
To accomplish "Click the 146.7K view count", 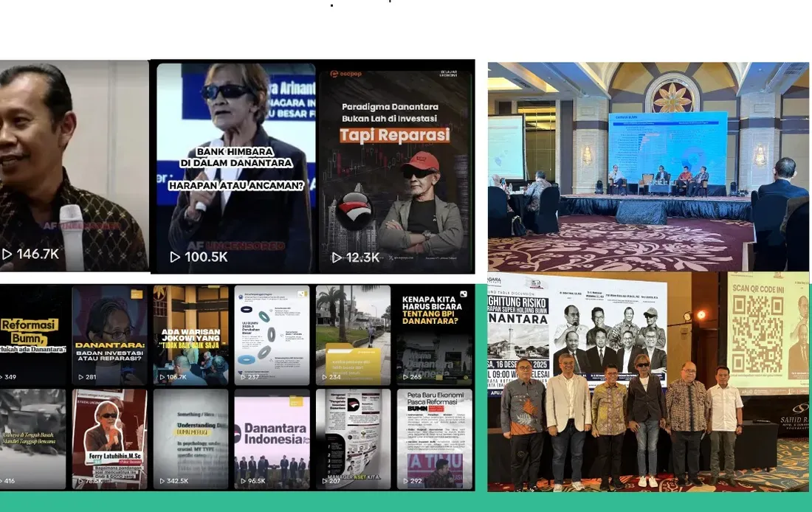I will [x=38, y=255].
